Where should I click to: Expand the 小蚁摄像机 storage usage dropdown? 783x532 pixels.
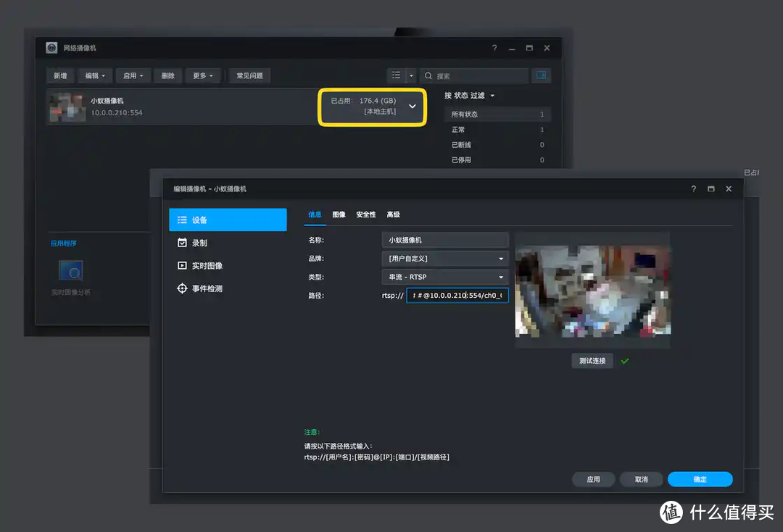click(x=413, y=107)
